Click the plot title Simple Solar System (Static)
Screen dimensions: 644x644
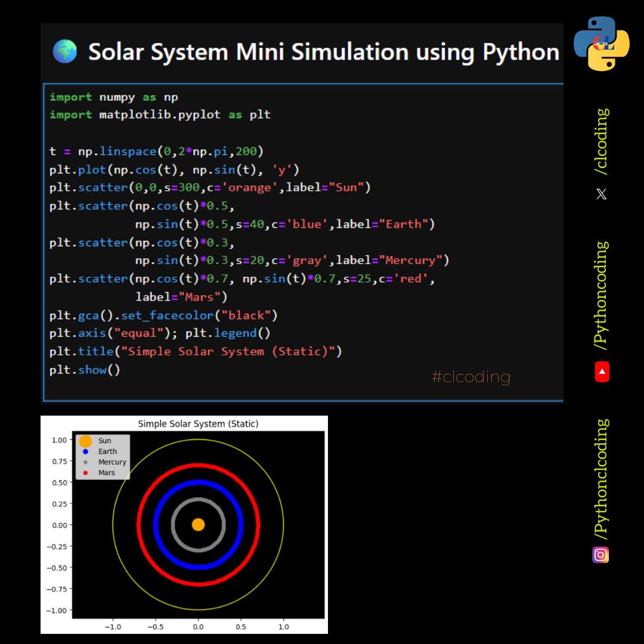coord(198,424)
